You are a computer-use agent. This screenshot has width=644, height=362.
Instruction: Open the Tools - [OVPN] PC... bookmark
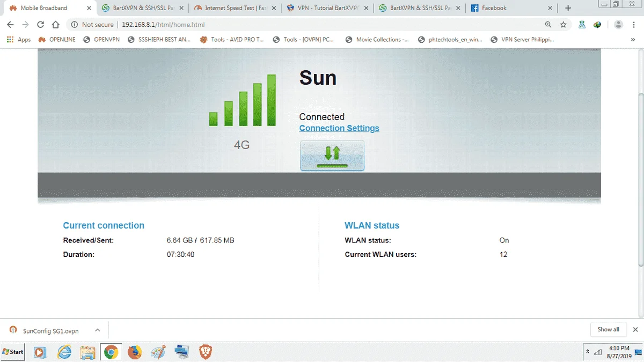pos(304,39)
